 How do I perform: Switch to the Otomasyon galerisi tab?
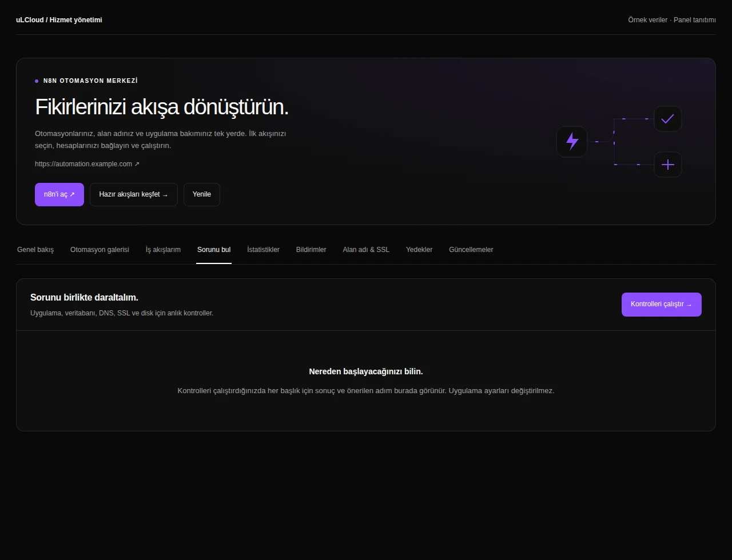[x=100, y=250]
